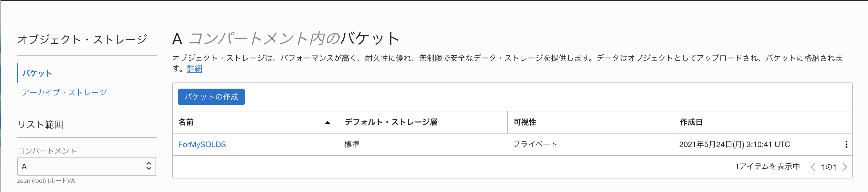
Task: Open the ForMySQLDS bucket
Action: pos(203,144)
